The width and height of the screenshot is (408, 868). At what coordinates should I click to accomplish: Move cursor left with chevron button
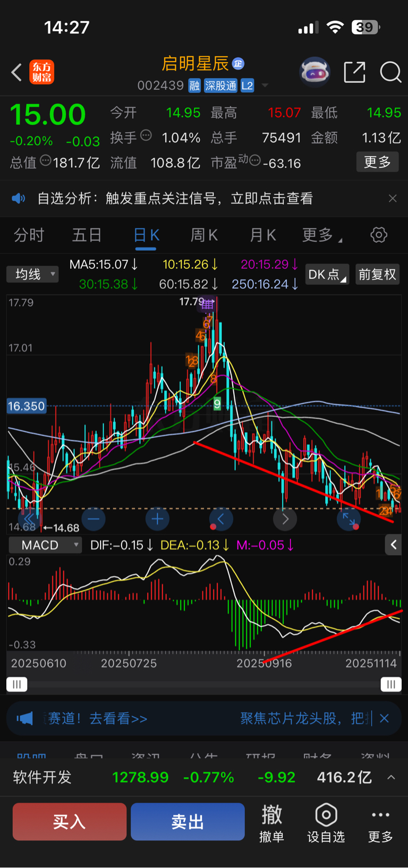[x=221, y=518]
